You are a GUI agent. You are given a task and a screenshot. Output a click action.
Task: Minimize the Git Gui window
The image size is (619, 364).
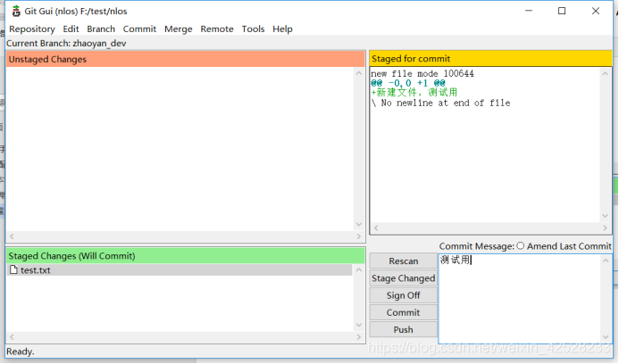(529, 11)
